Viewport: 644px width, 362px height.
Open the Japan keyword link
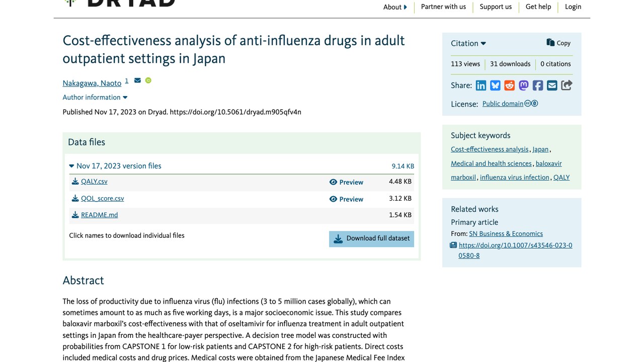point(540,149)
